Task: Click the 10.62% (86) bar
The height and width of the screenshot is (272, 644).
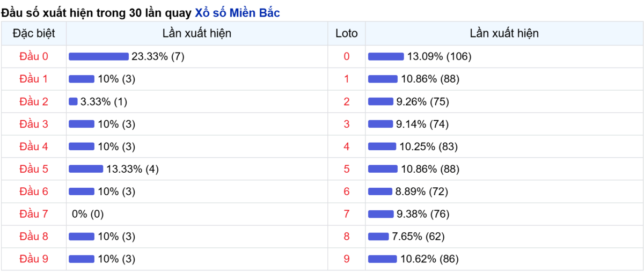Action: [383, 259]
